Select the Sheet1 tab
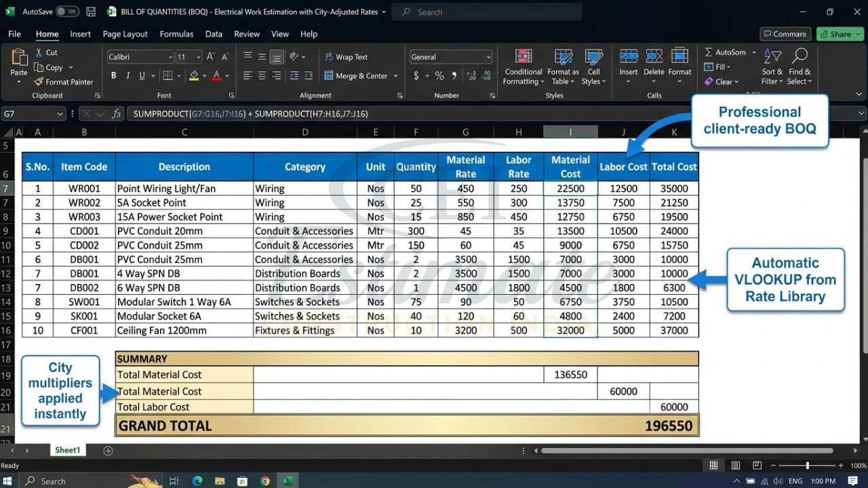The width and height of the screenshot is (868, 488). click(x=67, y=451)
